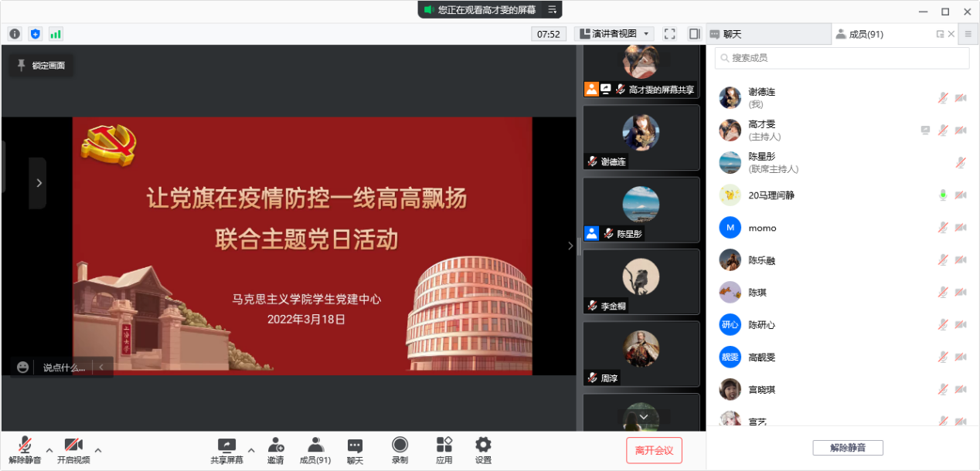Screen dimensions: 980x471
Task: Click the 搜索成员 search field
Action: tap(842, 58)
